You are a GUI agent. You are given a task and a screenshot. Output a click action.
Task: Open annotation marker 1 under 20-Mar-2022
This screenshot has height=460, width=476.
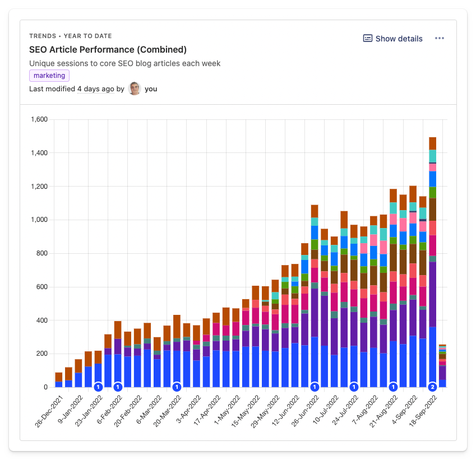[x=177, y=386]
